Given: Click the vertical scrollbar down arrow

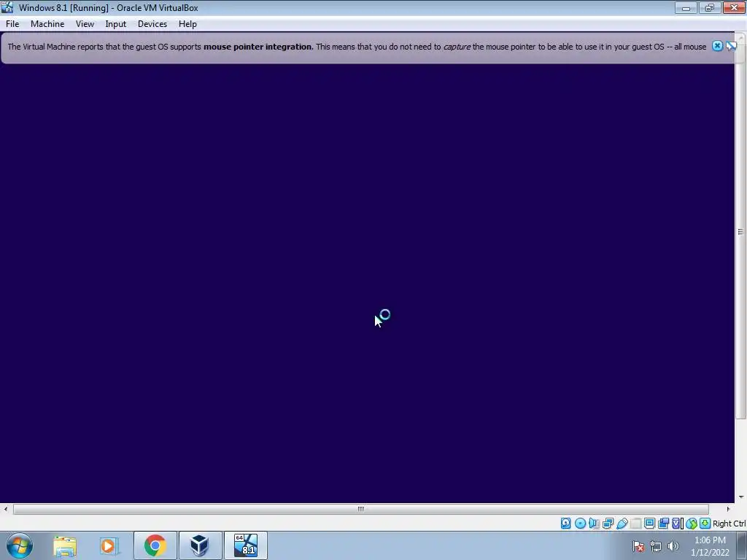Looking at the screenshot, I should [x=741, y=497].
